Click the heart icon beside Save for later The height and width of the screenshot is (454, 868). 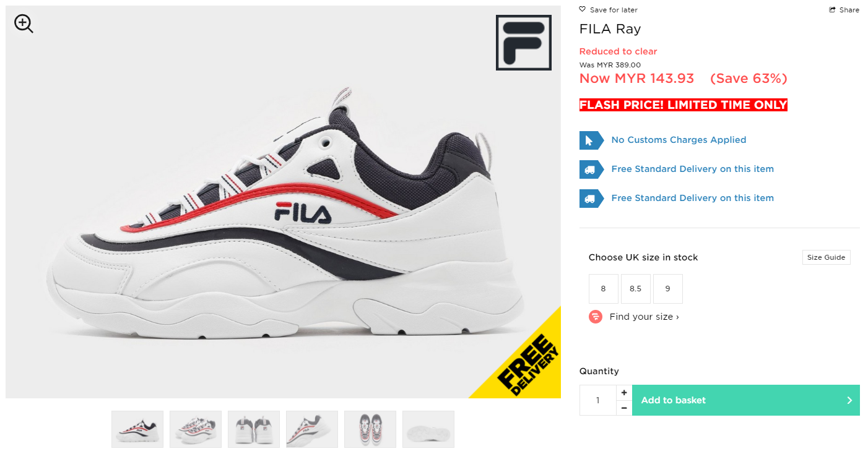click(x=583, y=9)
